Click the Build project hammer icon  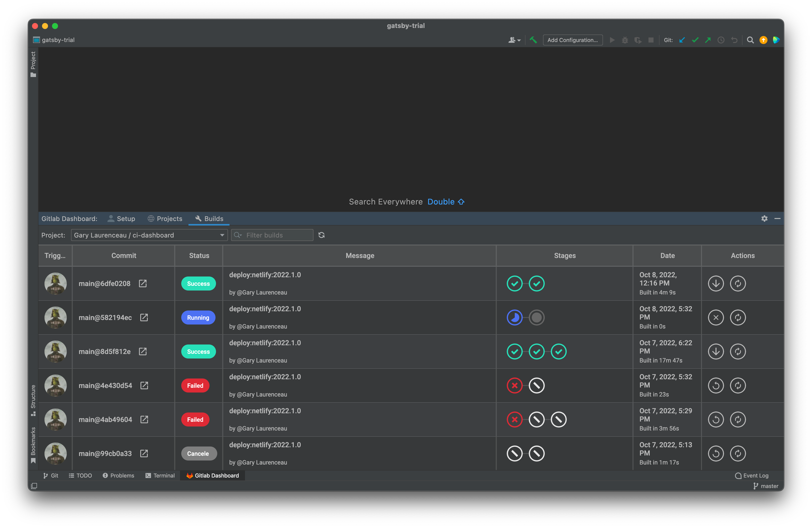[533, 40]
